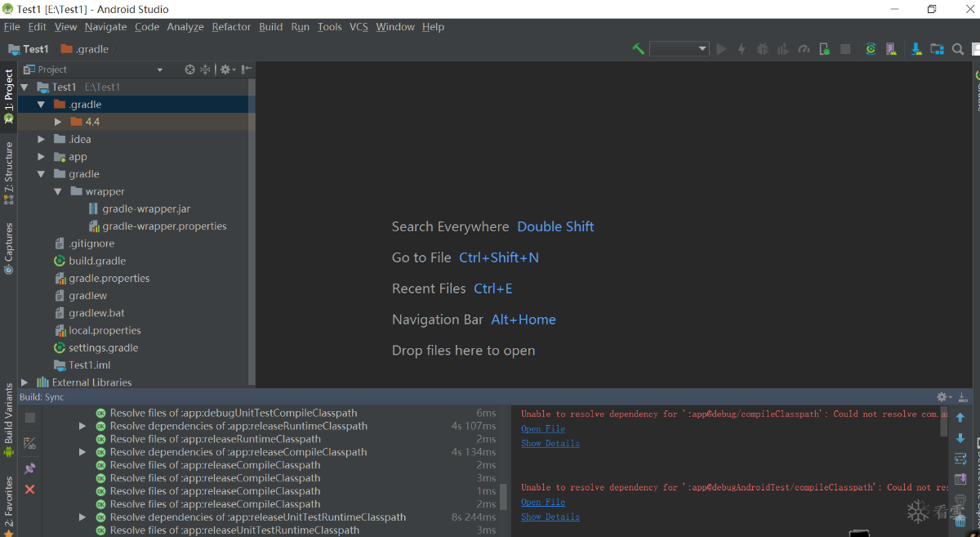Select gradle-wrapper.properties file
The width and height of the screenshot is (980, 537).
[x=164, y=226]
